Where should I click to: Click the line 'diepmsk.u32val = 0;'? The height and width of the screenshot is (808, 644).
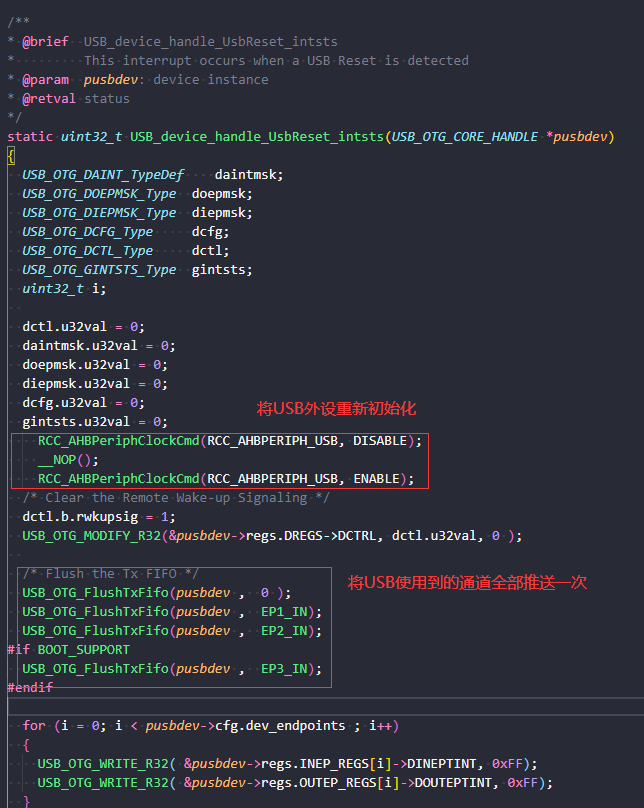(95, 384)
